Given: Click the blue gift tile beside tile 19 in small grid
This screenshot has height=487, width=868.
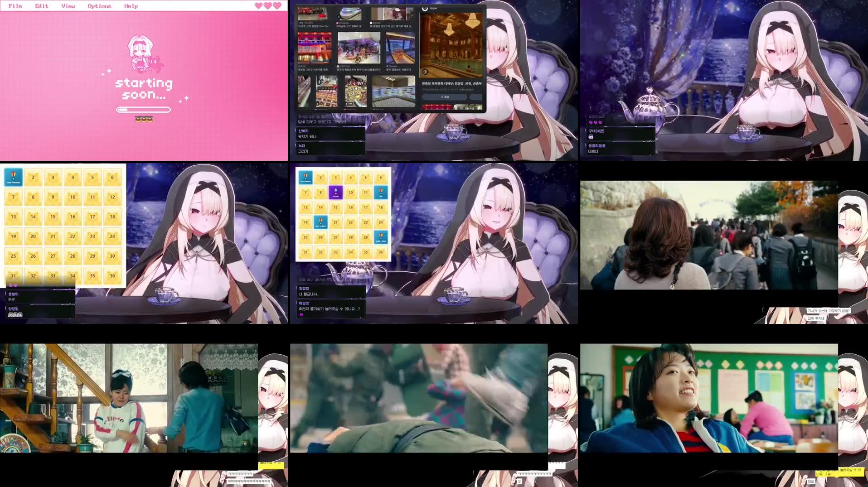Looking at the screenshot, I should (x=320, y=222).
